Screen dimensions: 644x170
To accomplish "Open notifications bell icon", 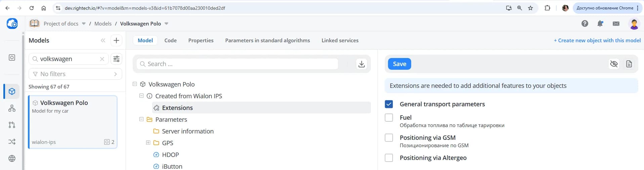I will [x=600, y=23].
